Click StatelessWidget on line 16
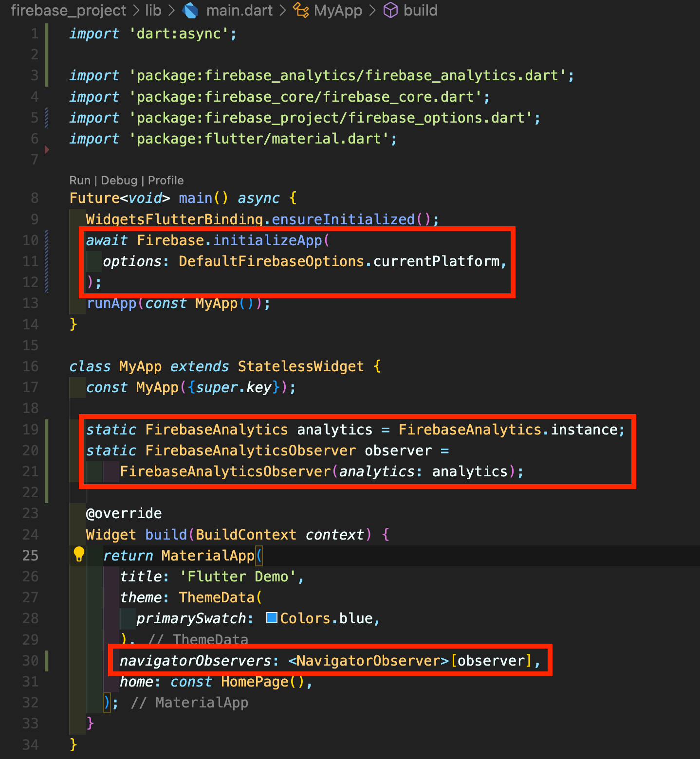 301,366
